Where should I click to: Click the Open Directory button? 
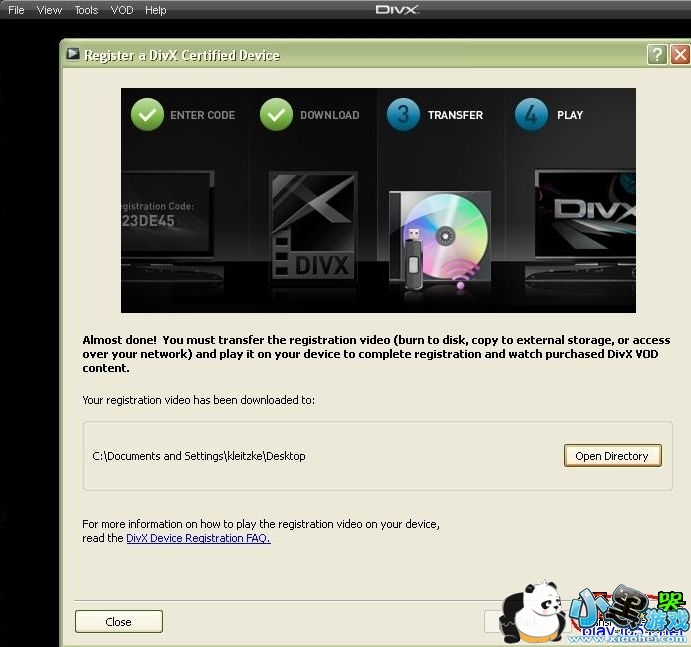tap(613, 456)
